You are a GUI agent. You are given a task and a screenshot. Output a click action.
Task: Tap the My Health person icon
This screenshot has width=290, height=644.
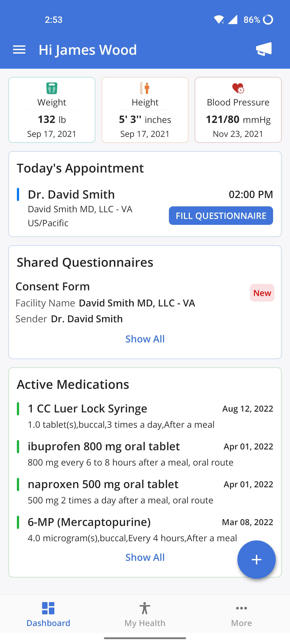pyautogui.click(x=145, y=608)
